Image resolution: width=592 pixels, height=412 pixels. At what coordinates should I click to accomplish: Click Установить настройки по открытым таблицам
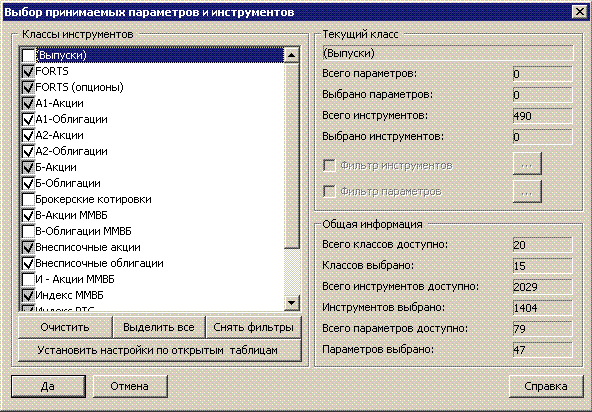click(x=160, y=350)
